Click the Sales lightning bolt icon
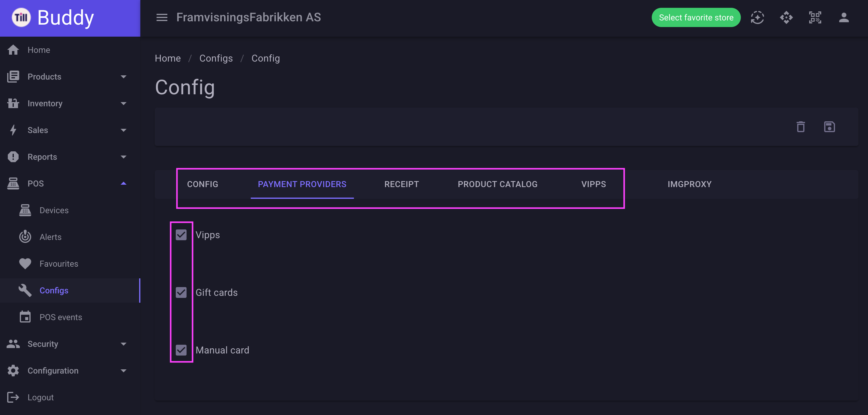The width and height of the screenshot is (868, 415). 13,130
